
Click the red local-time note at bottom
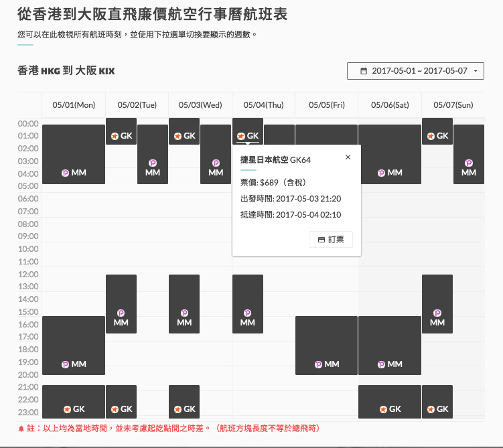(169, 429)
